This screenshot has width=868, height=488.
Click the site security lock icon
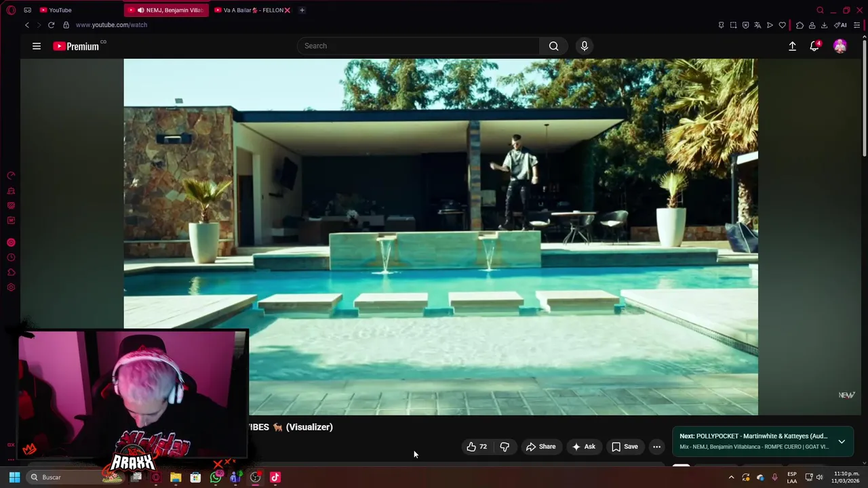pos(66,25)
